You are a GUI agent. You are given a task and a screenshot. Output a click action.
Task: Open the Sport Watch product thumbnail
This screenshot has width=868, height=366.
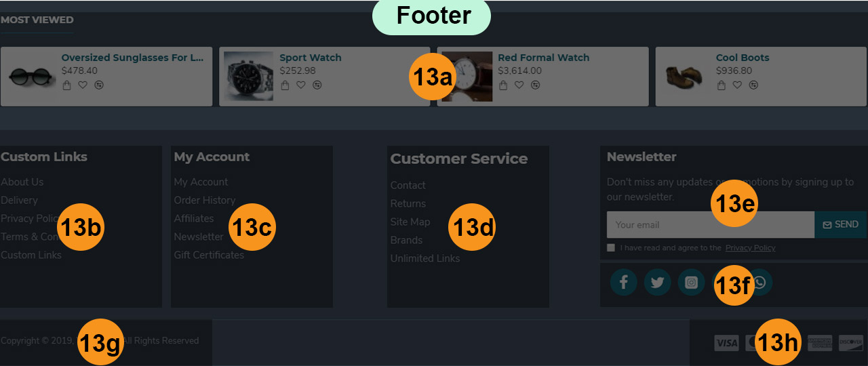pos(248,77)
